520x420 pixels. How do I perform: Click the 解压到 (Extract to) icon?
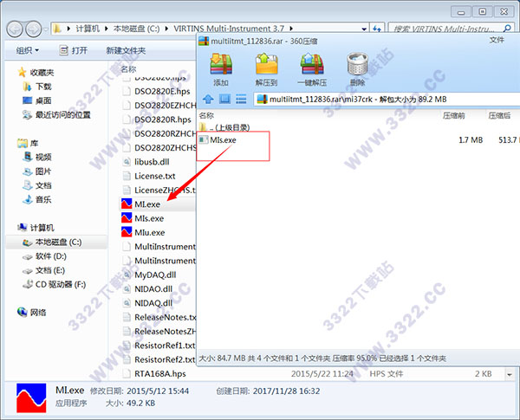click(266, 70)
